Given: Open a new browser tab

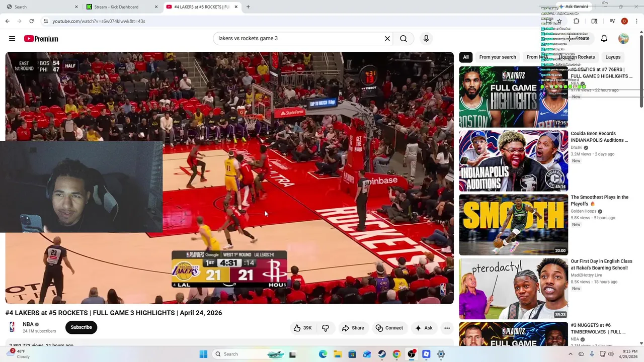Looking at the screenshot, I should pyautogui.click(x=248, y=7).
